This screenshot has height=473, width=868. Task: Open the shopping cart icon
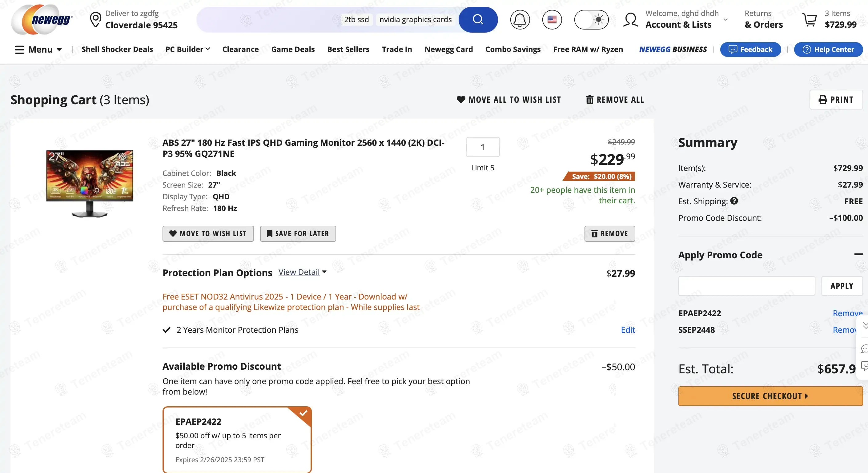point(810,19)
